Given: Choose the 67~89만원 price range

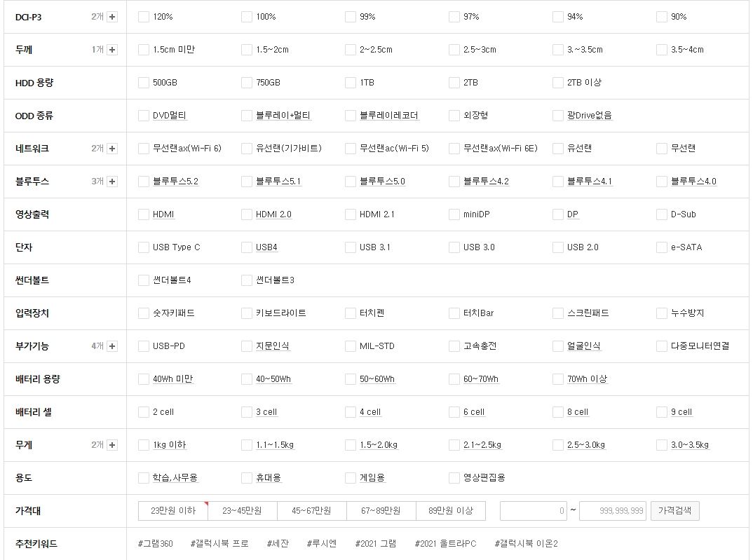Looking at the screenshot, I should pos(381,511).
